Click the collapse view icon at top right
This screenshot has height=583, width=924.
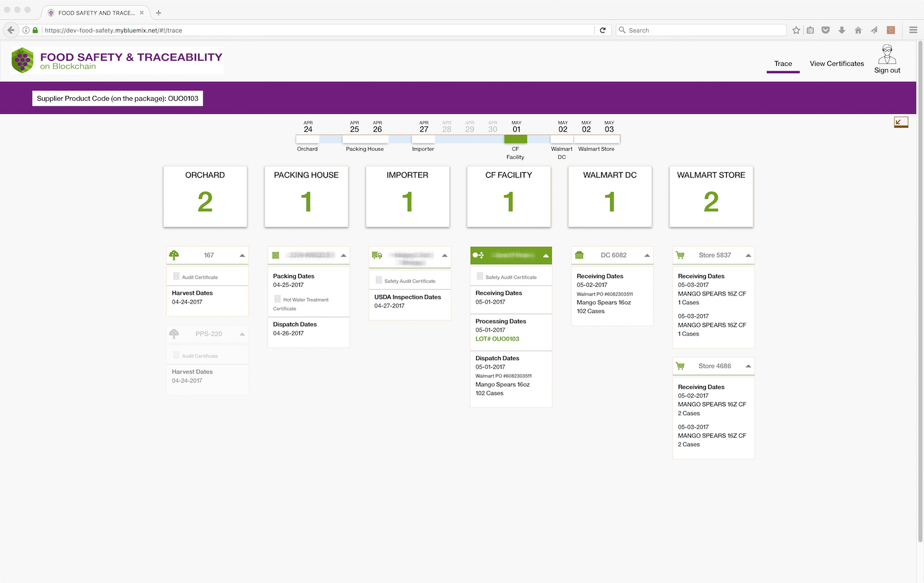tap(901, 122)
